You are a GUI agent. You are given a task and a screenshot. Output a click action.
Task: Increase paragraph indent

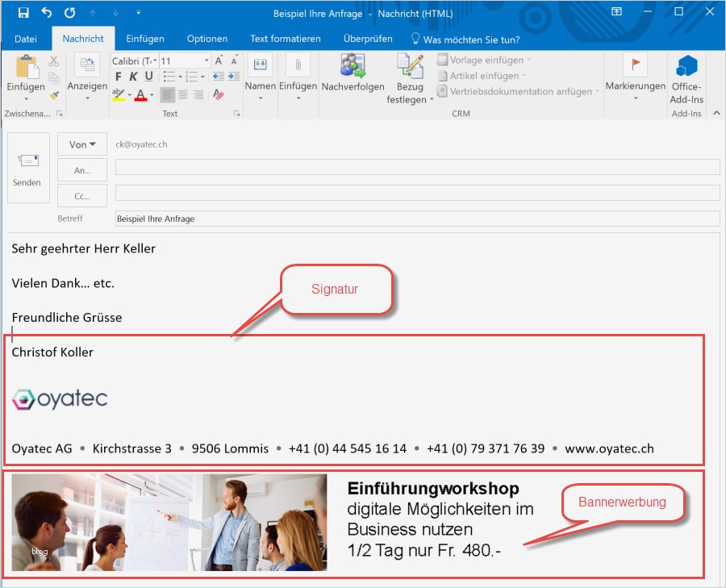point(234,77)
